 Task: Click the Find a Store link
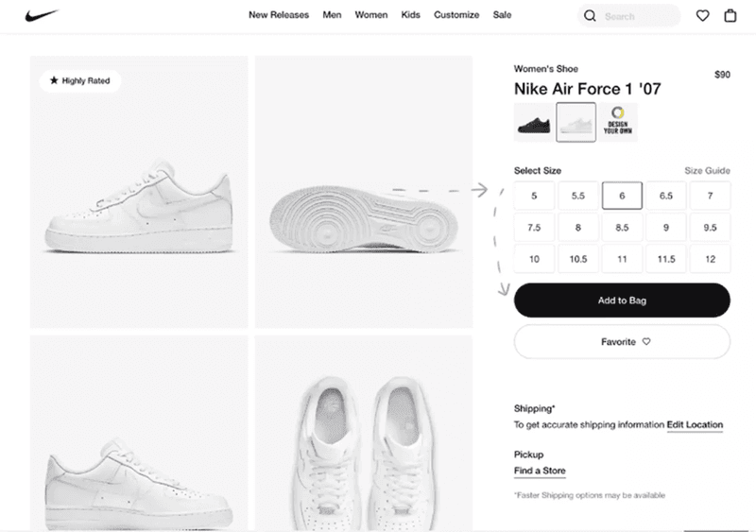[x=540, y=471]
